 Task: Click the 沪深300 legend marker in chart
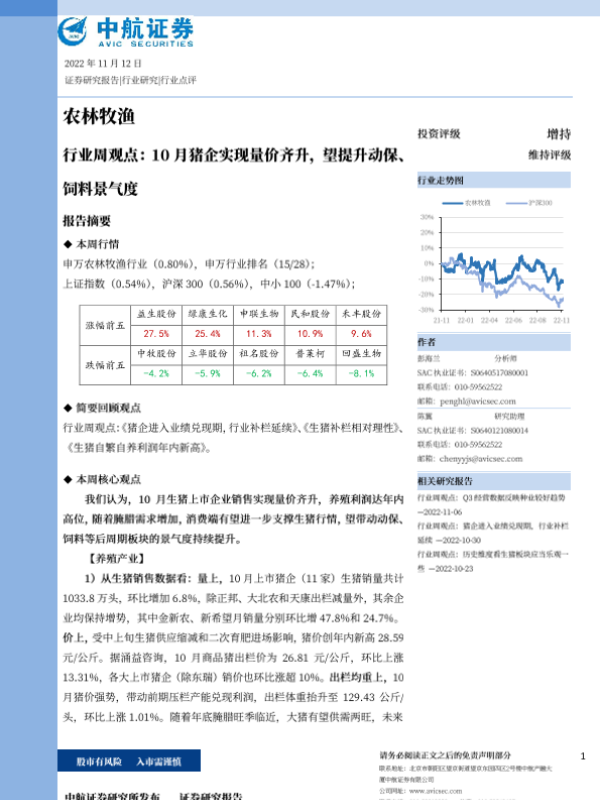[517, 204]
